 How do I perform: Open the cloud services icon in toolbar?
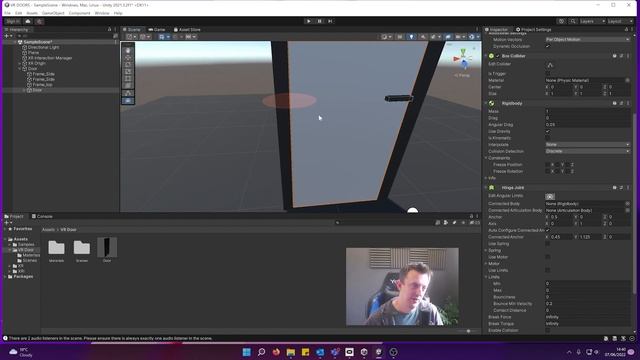pos(28,21)
